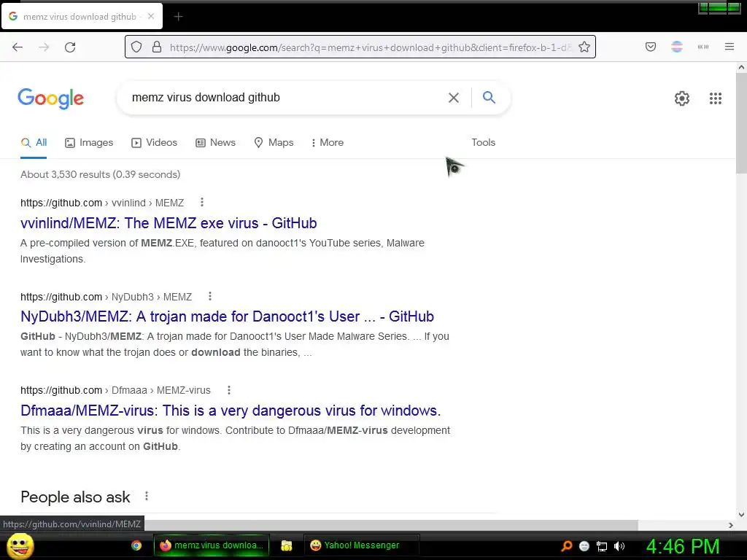Click the Google logo
Image resolution: width=747 pixels, height=560 pixels.
[51, 98]
